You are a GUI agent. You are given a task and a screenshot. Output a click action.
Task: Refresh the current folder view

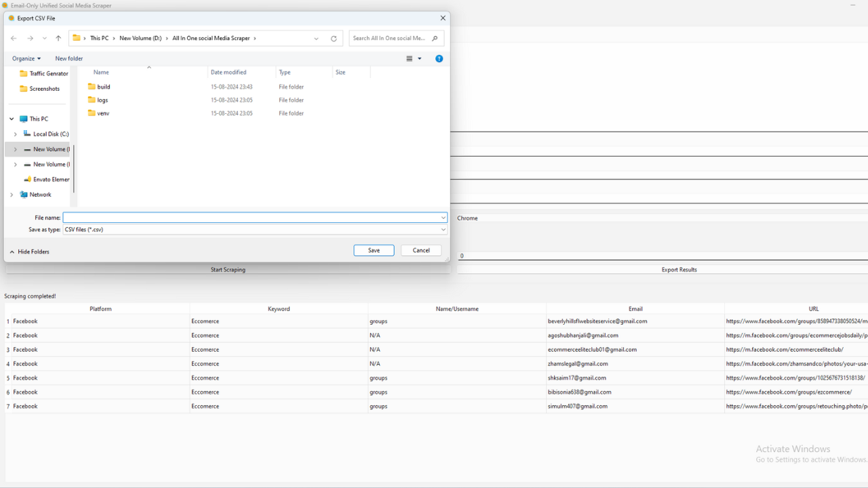[333, 39]
